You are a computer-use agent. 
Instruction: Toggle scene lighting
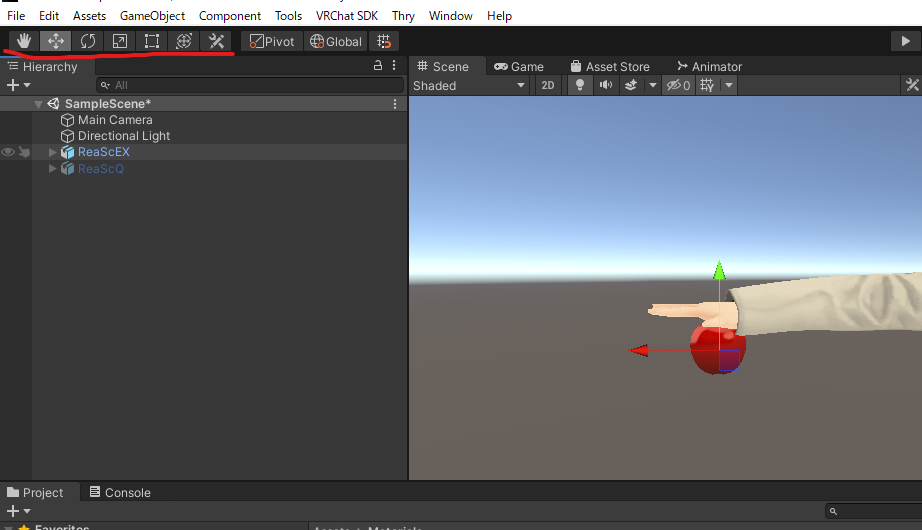[x=580, y=86]
